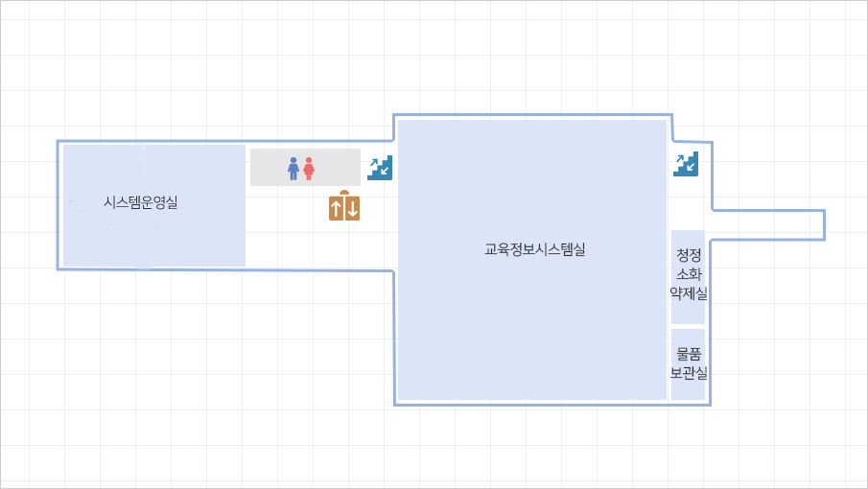Viewport: 868px width, 489px height.
Task: Click the down arrow inside the elevator icon
Action: [x=352, y=208]
